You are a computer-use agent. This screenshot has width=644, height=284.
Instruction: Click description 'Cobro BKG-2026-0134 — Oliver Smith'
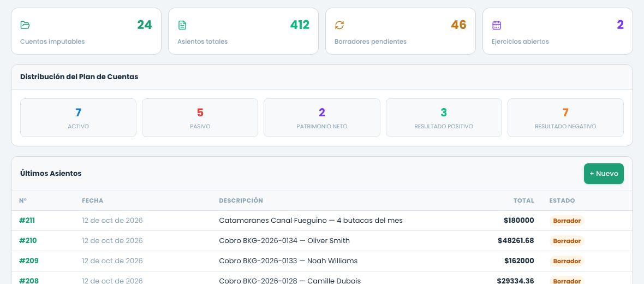click(284, 241)
